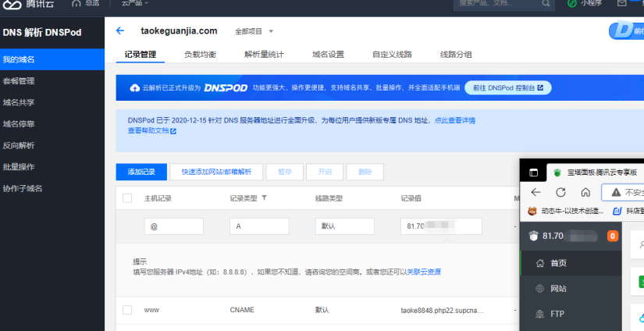Edit the 记录值 field showing 81.70
The width and height of the screenshot is (644, 331).
(x=441, y=226)
